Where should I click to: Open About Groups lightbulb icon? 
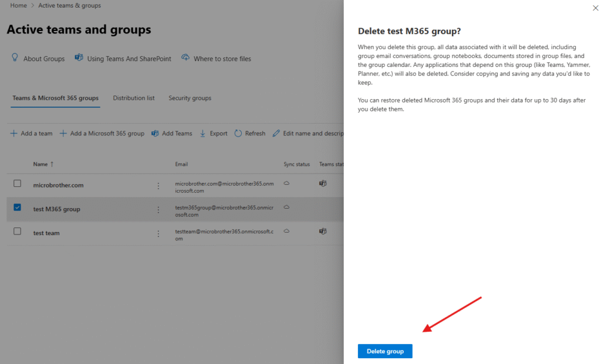pos(15,58)
